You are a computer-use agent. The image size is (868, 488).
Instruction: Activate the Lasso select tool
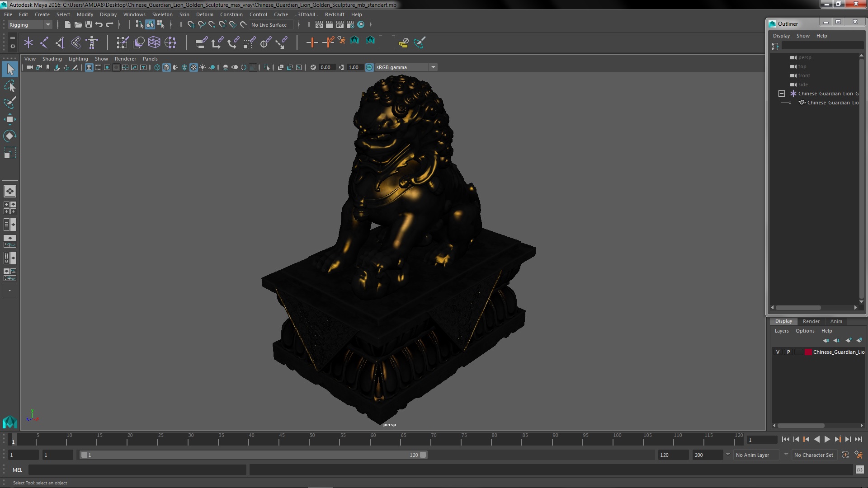click(x=9, y=86)
